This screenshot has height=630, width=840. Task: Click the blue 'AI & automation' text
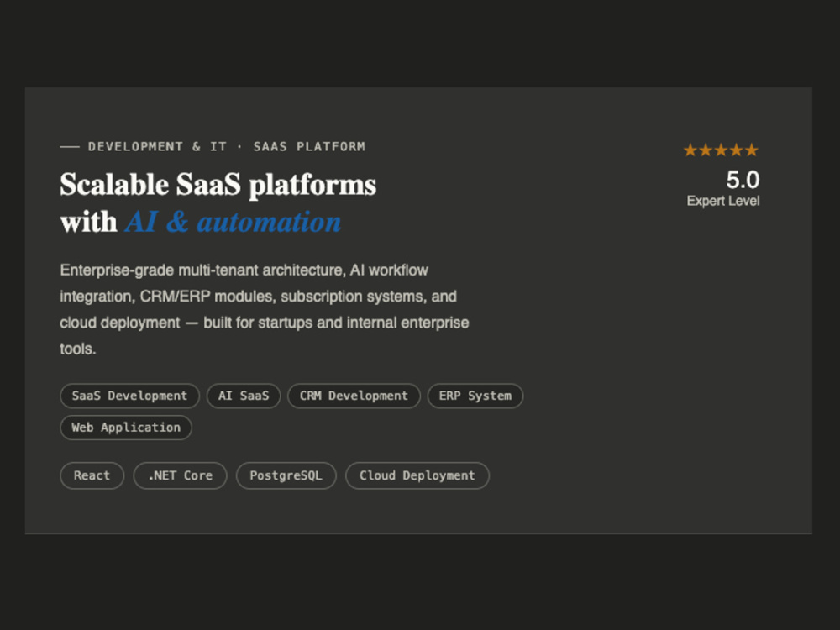[233, 222]
